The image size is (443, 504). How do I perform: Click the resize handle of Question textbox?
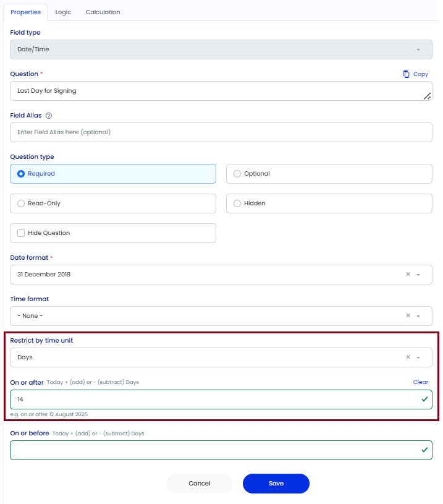[x=428, y=96]
